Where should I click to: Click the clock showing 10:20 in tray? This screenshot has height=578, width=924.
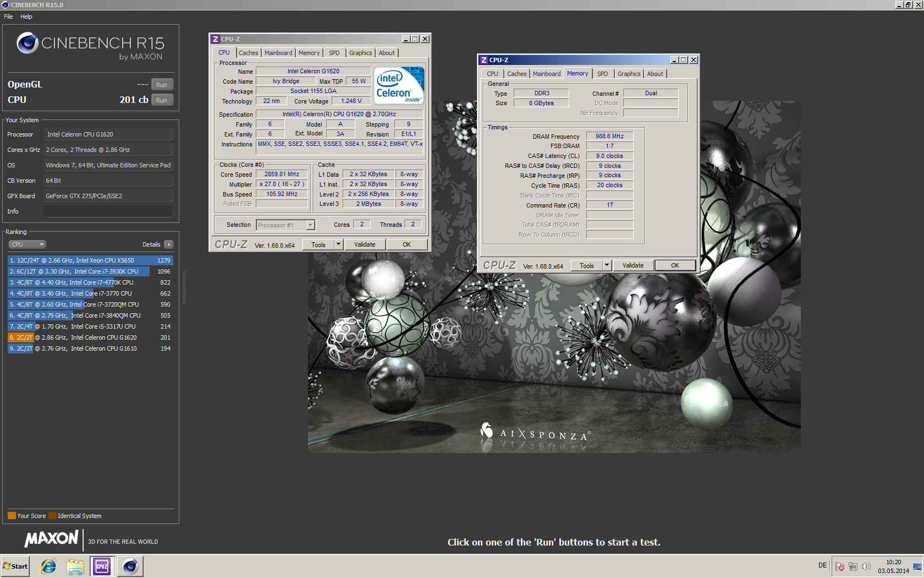[893, 562]
